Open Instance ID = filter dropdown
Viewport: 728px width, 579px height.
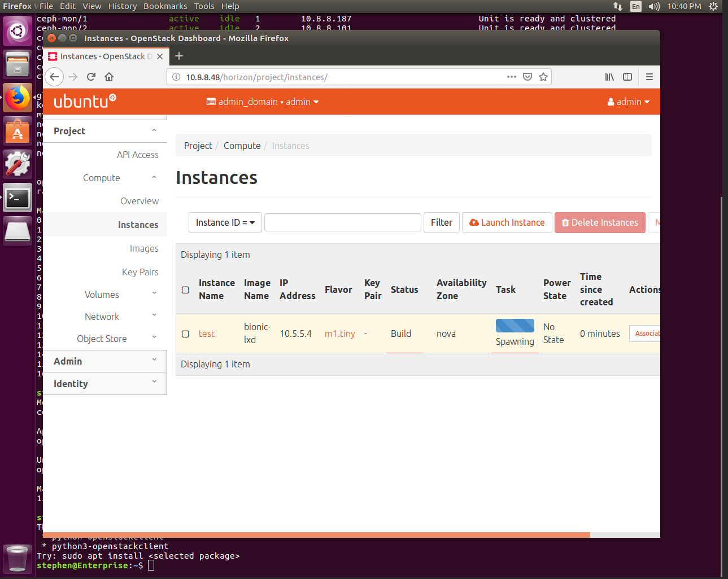(x=225, y=222)
